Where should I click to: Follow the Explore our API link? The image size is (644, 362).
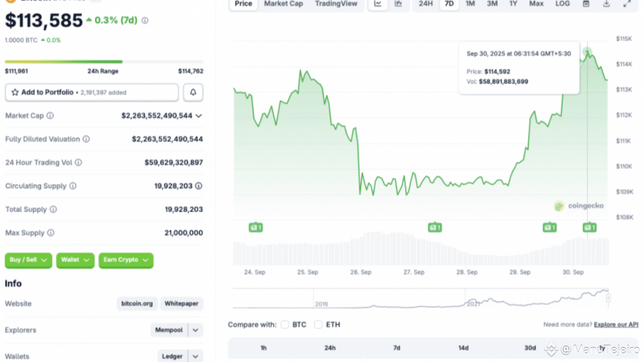616,325
